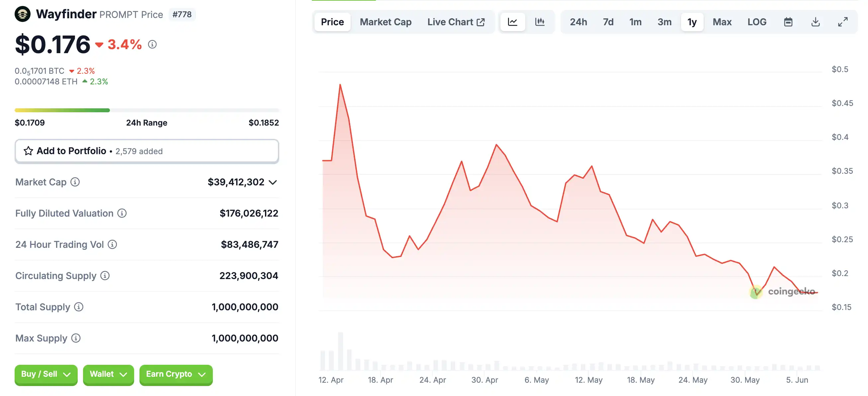Switch to line chart view icon

[512, 22]
